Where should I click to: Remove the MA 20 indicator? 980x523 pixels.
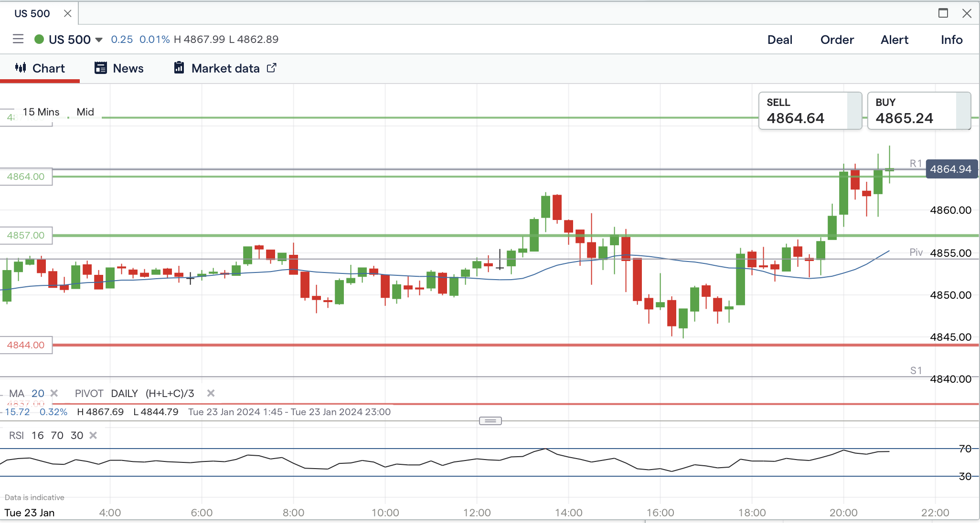(x=54, y=393)
